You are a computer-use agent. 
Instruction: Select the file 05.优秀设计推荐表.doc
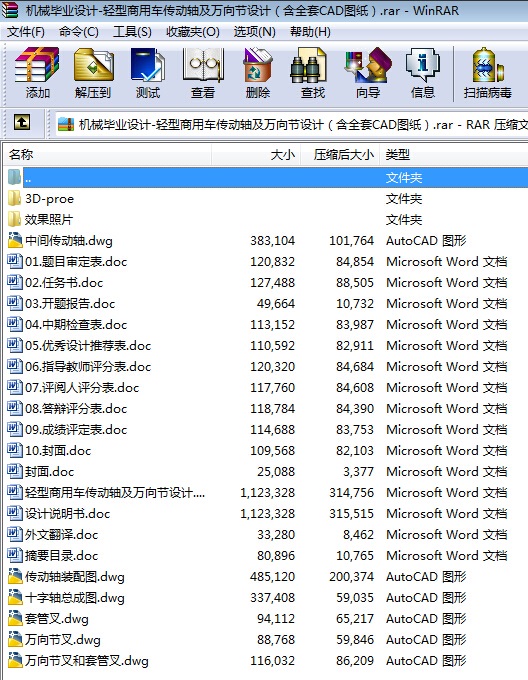[x=88, y=345]
